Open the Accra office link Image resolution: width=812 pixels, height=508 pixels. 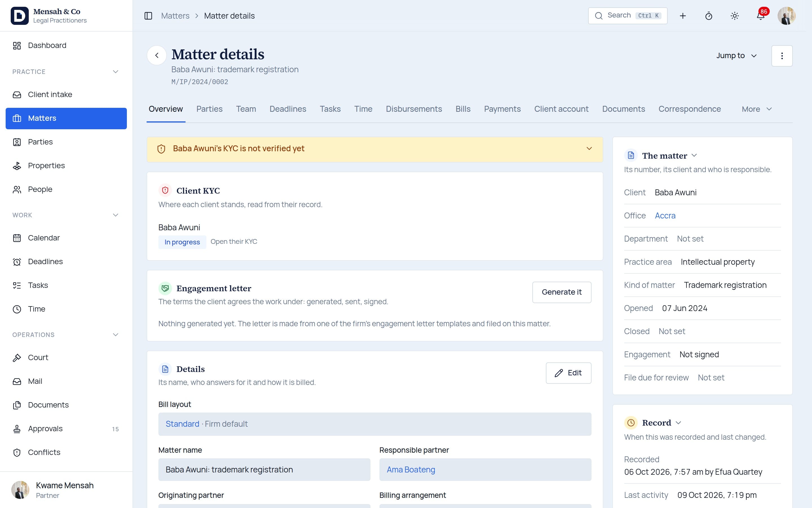point(665,216)
